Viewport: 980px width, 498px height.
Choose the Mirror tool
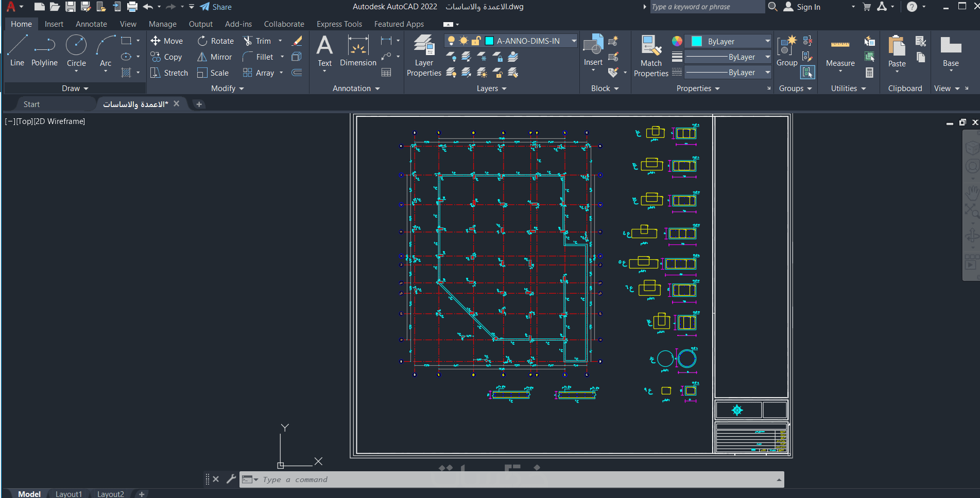coord(215,57)
